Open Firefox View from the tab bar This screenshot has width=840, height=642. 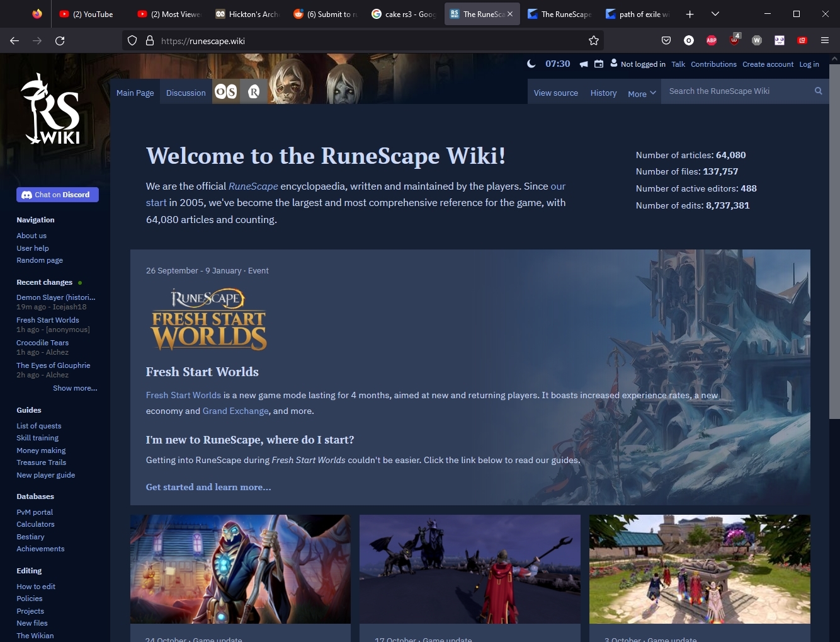pos(37,14)
